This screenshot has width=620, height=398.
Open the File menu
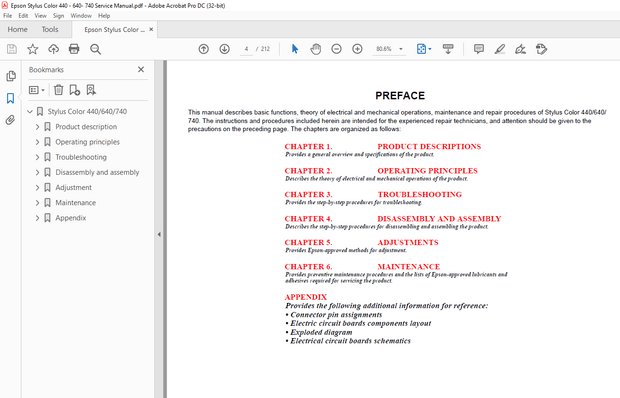point(8,16)
